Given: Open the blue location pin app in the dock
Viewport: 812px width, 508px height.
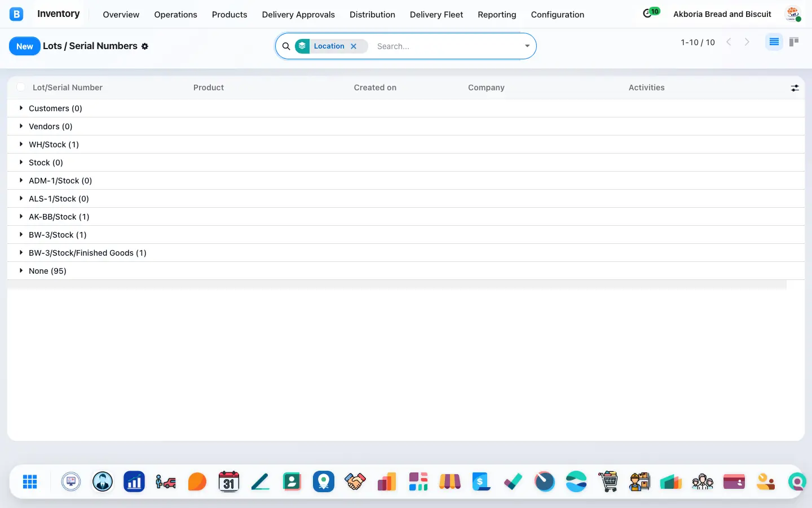Looking at the screenshot, I should click(x=324, y=481).
